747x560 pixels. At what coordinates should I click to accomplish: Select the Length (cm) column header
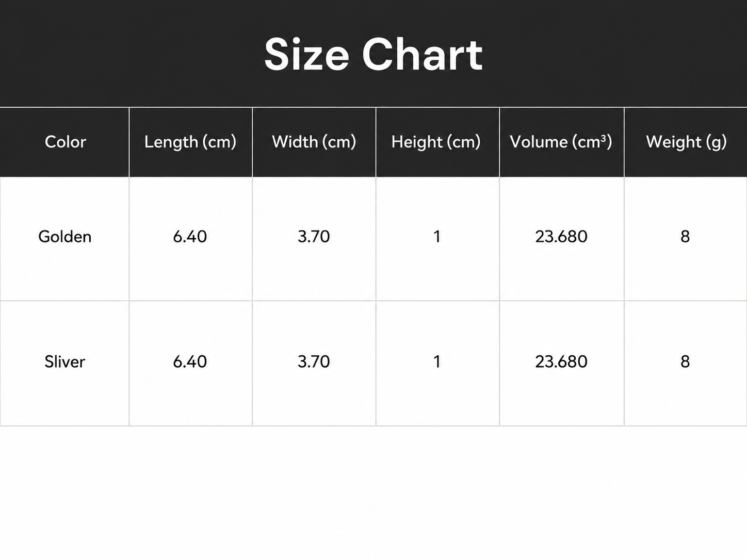[x=190, y=142]
